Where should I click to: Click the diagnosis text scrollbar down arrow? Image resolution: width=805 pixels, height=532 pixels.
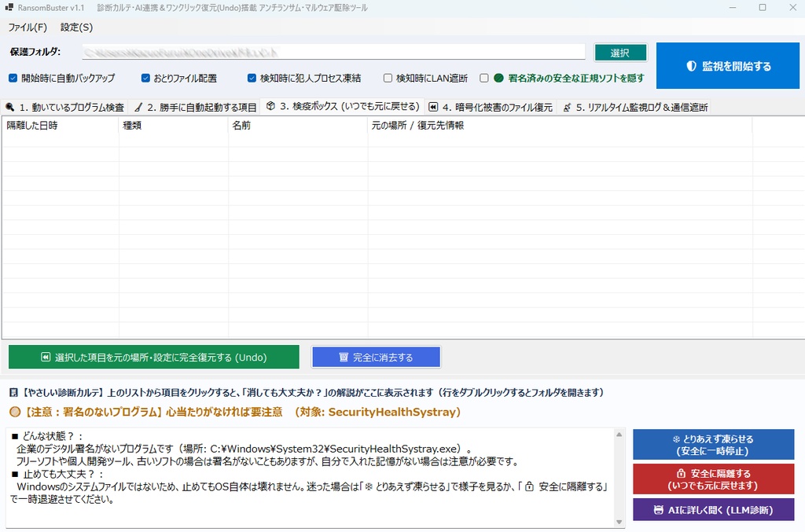click(x=619, y=523)
